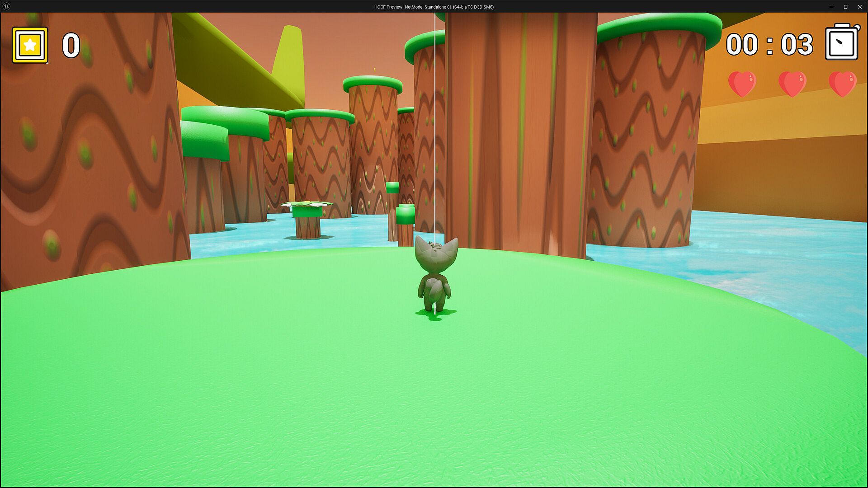
Task: Click the smooth striped tree trunk in center
Action: pos(520,136)
